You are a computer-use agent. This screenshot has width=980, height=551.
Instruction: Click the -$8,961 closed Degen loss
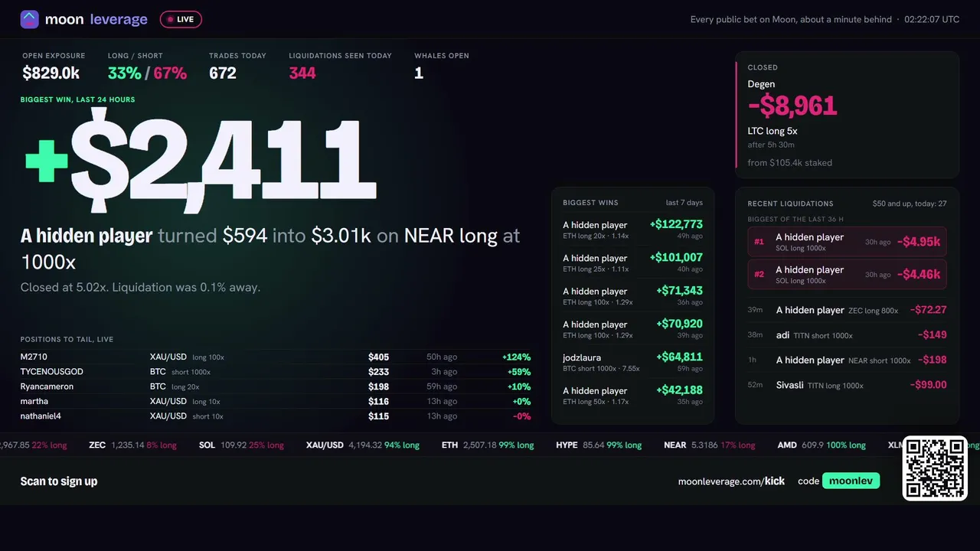[x=792, y=106]
